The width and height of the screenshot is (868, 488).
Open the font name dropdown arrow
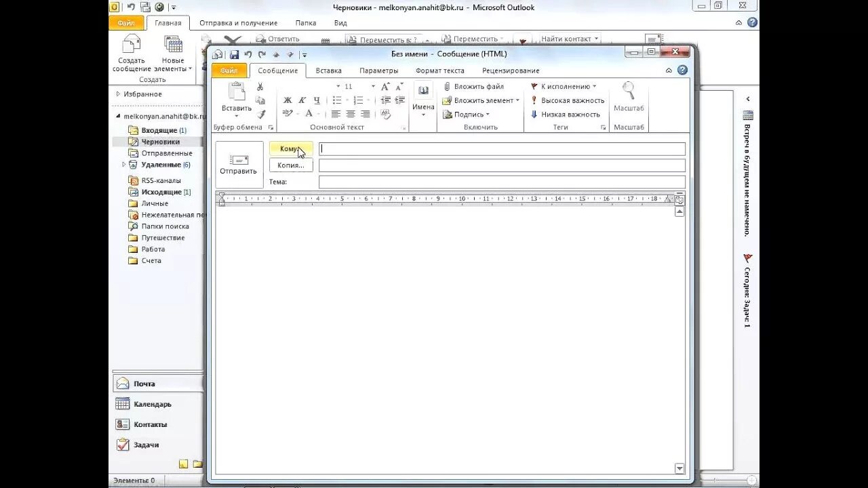point(338,87)
